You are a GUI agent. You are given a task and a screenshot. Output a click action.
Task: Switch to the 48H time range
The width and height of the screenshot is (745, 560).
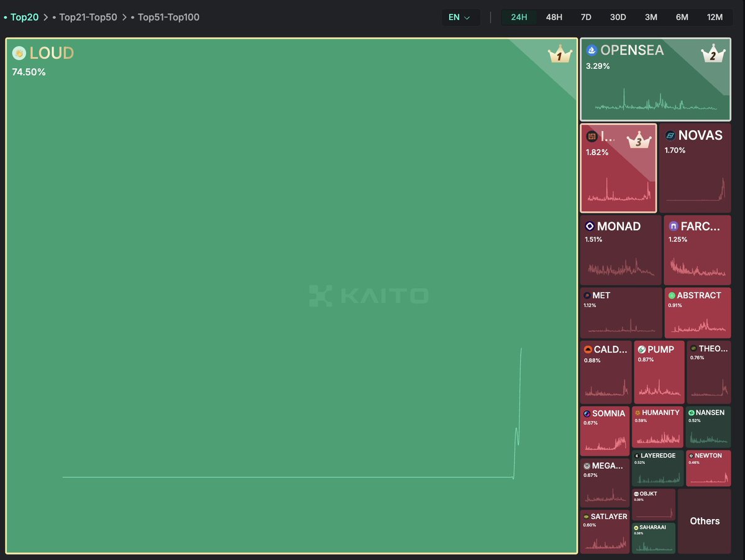554,17
